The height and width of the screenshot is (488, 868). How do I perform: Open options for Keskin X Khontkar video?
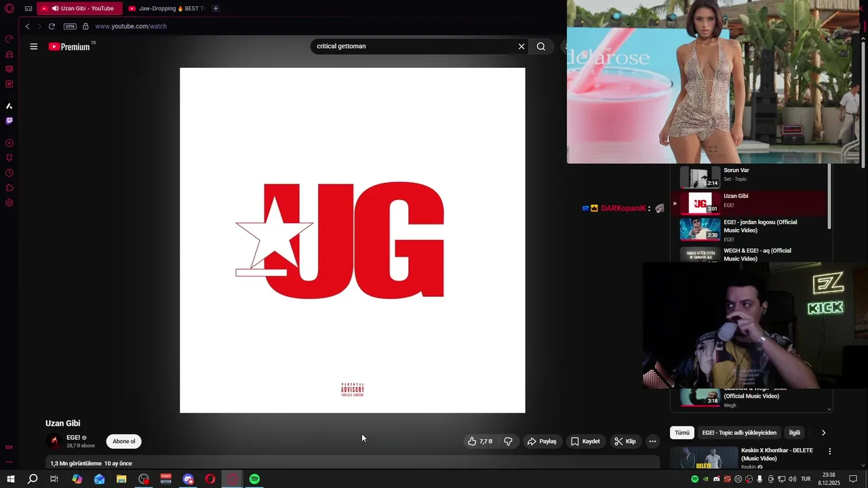pyautogui.click(x=829, y=451)
